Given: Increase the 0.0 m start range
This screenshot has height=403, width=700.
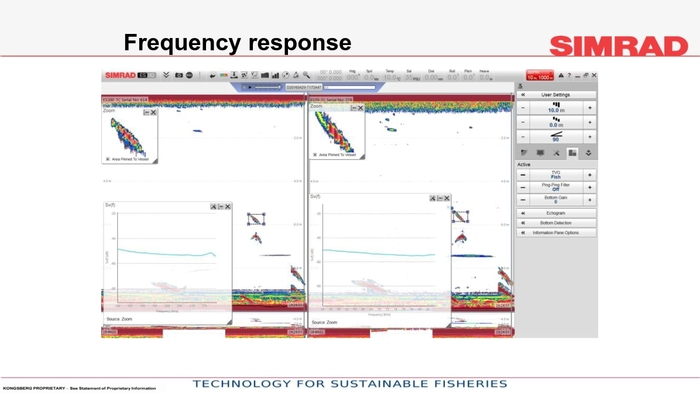Looking at the screenshot, I should [x=590, y=122].
